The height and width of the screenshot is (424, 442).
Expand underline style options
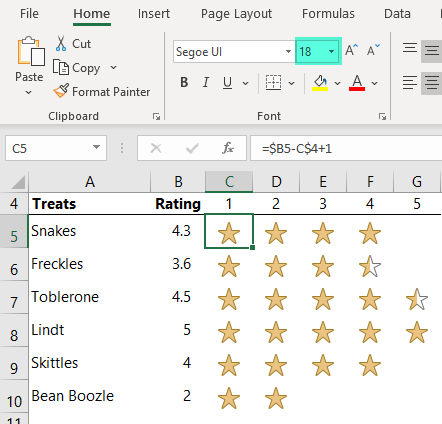(245, 83)
